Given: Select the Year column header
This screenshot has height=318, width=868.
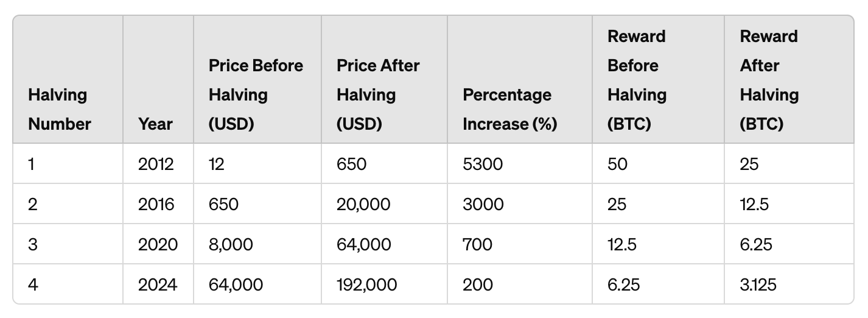Looking at the screenshot, I should pos(155,124).
